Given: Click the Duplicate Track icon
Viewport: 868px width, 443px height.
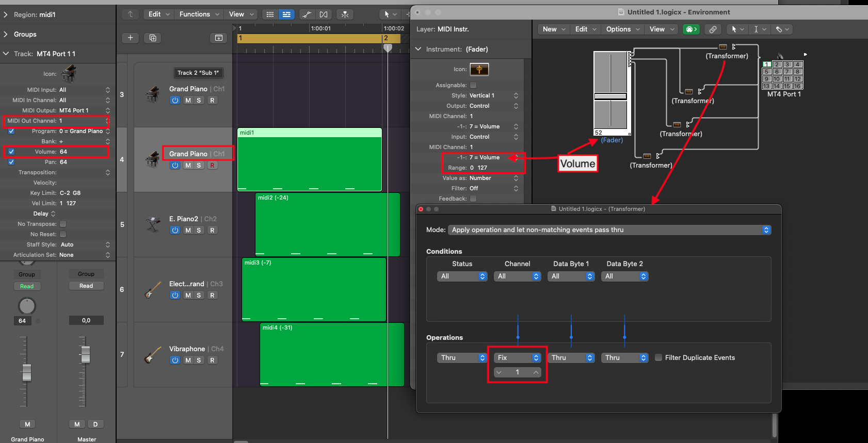Looking at the screenshot, I should (153, 38).
